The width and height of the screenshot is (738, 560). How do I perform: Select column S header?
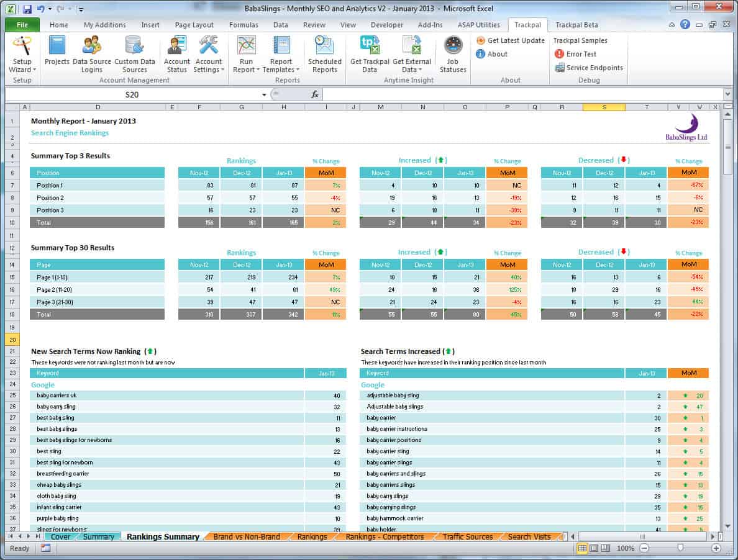click(604, 107)
